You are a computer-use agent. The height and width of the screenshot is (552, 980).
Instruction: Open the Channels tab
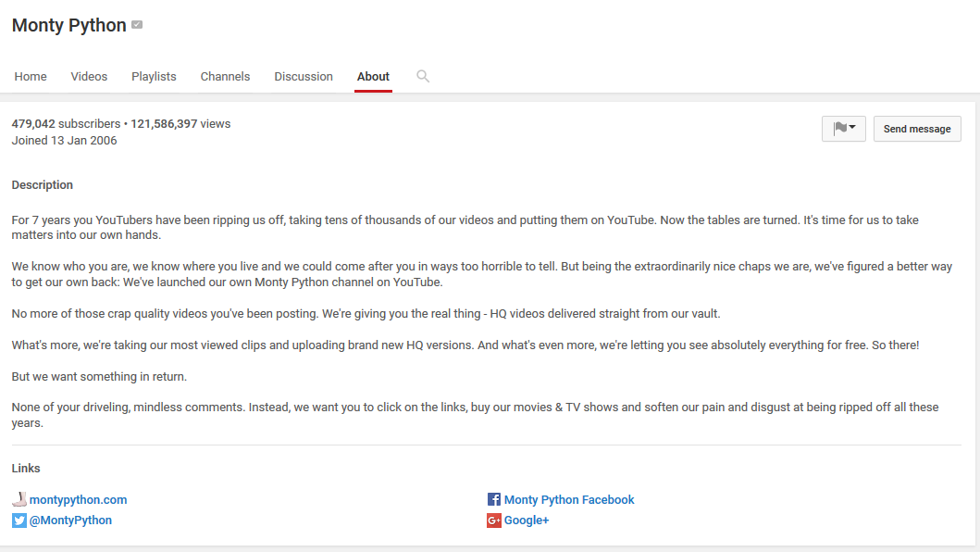pyautogui.click(x=225, y=76)
